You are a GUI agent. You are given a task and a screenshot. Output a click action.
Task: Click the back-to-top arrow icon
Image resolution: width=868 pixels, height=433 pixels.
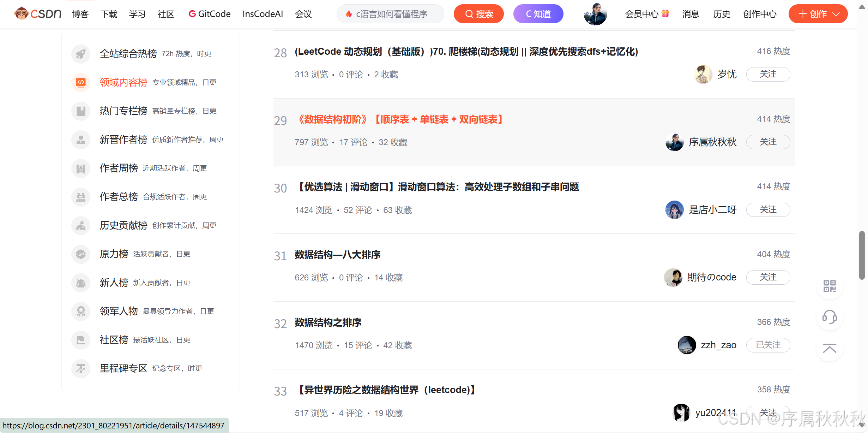(x=830, y=349)
